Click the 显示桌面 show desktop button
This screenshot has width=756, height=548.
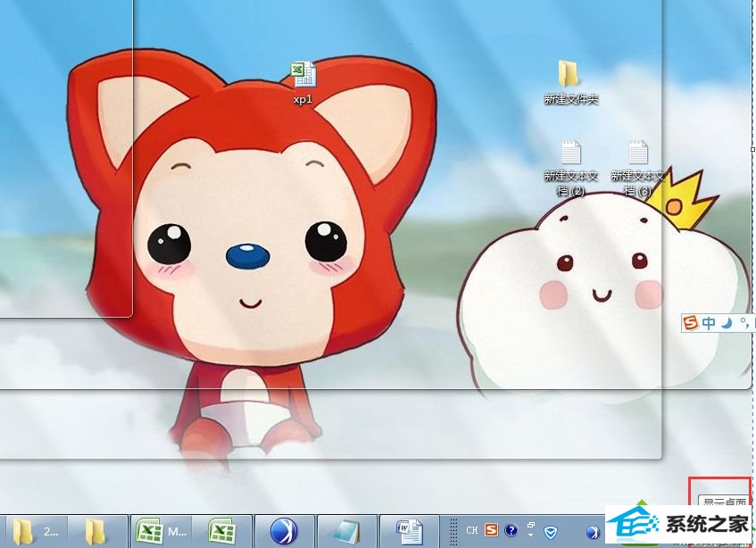(x=725, y=502)
